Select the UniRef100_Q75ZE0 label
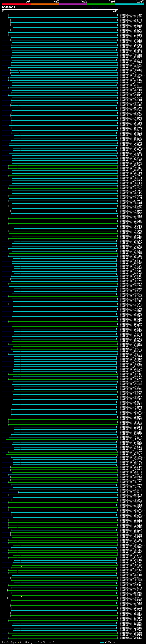Image resolution: width=146 pixels, height=644 pixels. click(131, 77)
